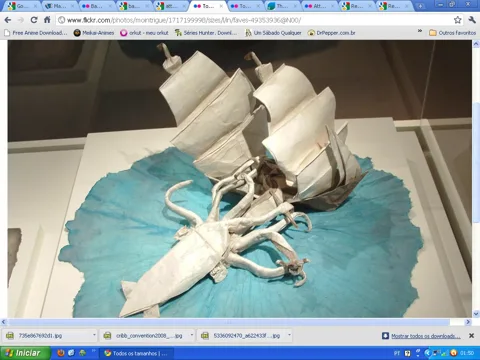Click the origami ship and squid photo

point(240,179)
